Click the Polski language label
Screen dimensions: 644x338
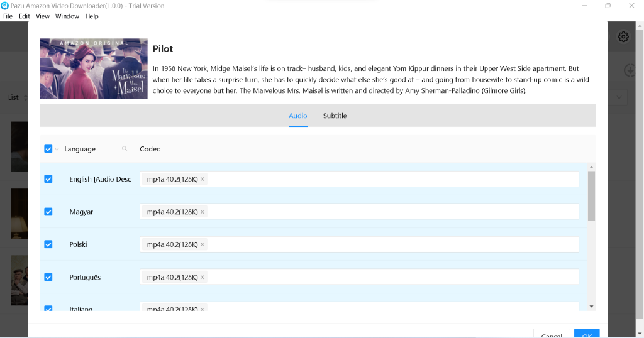(78, 244)
